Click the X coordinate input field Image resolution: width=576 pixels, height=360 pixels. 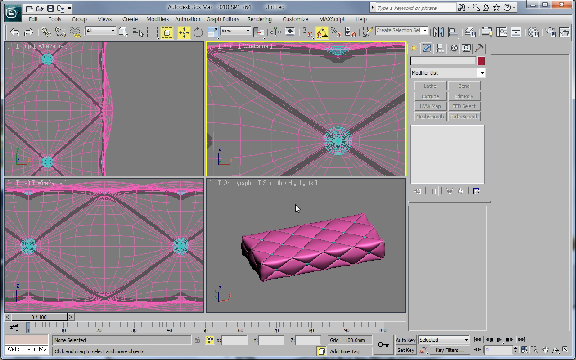pyautogui.click(x=235, y=340)
